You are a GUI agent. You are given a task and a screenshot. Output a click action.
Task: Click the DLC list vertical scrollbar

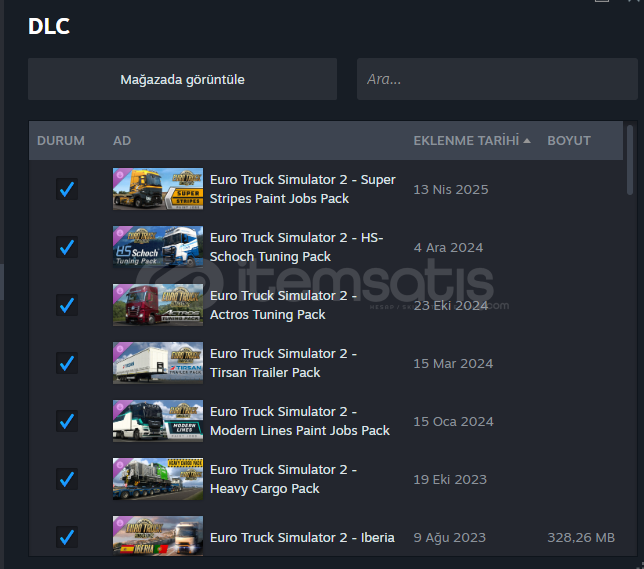pos(630,160)
